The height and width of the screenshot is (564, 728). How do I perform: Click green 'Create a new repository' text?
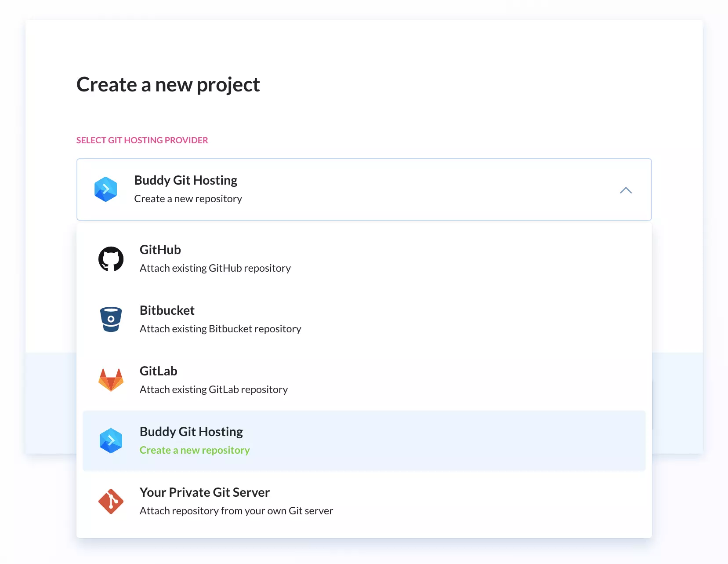[x=195, y=450]
